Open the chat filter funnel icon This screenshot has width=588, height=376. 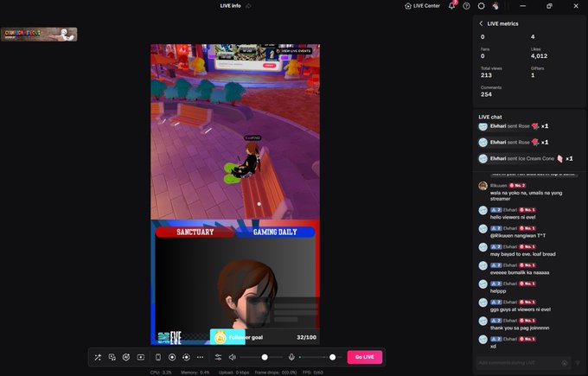pyautogui.click(x=578, y=363)
